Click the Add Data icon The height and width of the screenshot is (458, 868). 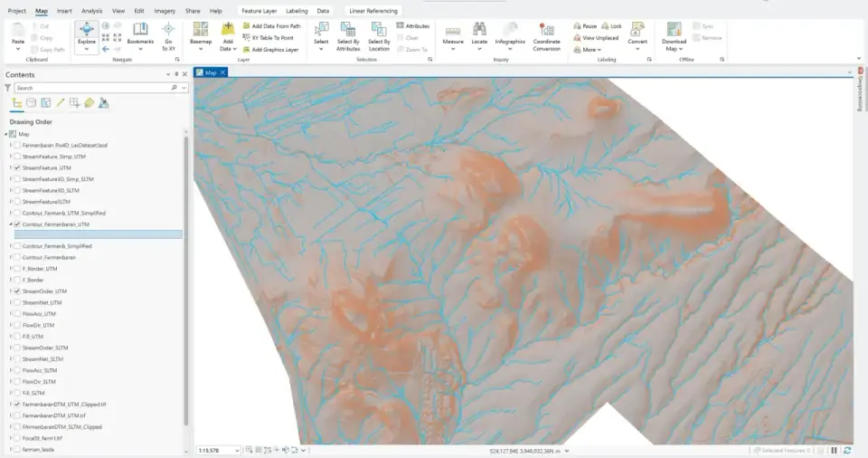(228, 29)
